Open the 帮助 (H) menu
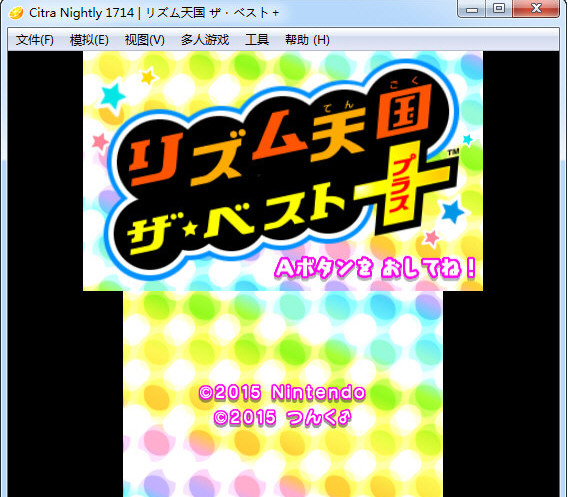 tap(307, 40)
